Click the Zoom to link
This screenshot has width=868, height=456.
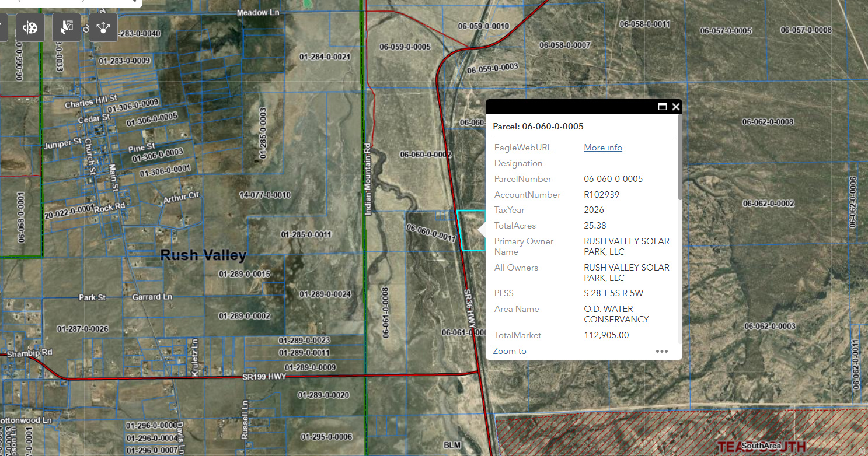(510, 351)
